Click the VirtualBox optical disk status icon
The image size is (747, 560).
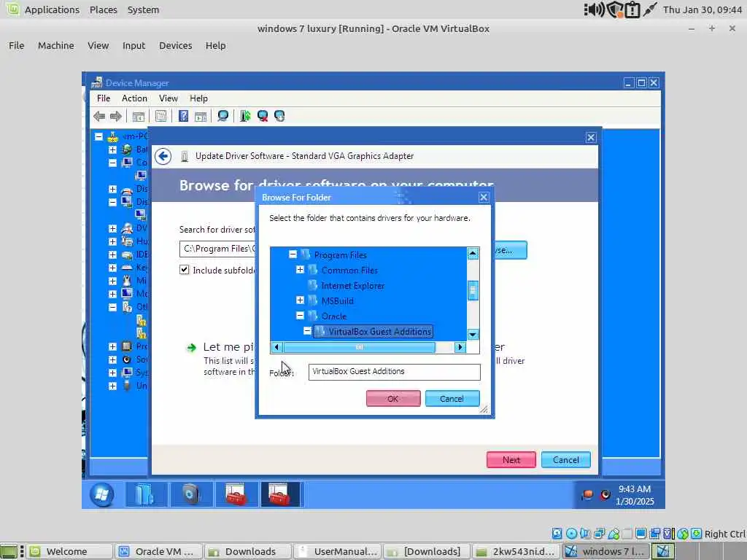point(572,534)
